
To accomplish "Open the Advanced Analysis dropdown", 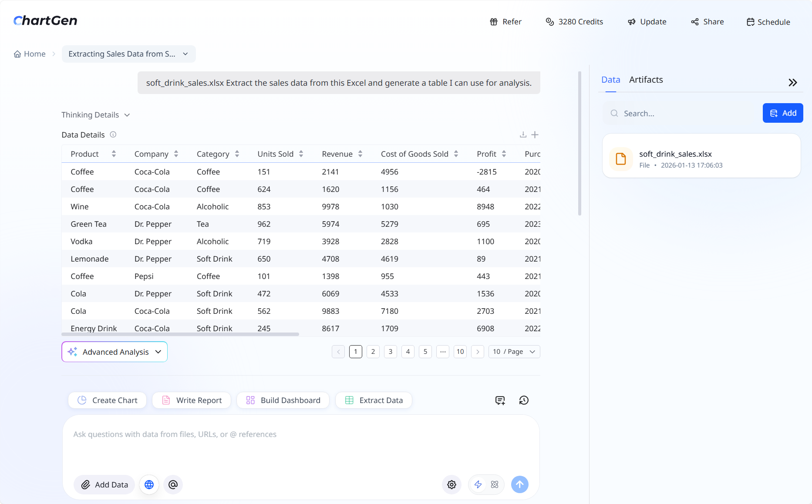I will coord(115,352).
